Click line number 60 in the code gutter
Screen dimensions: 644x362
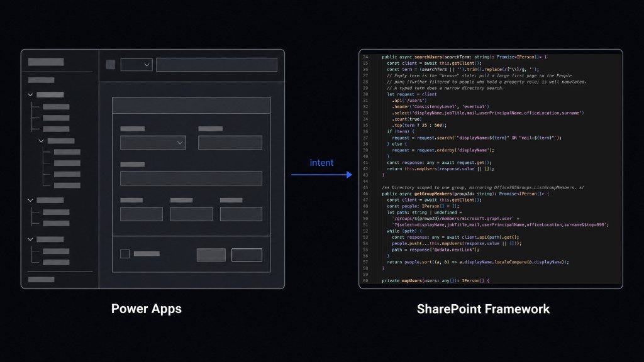coord(365,281)
